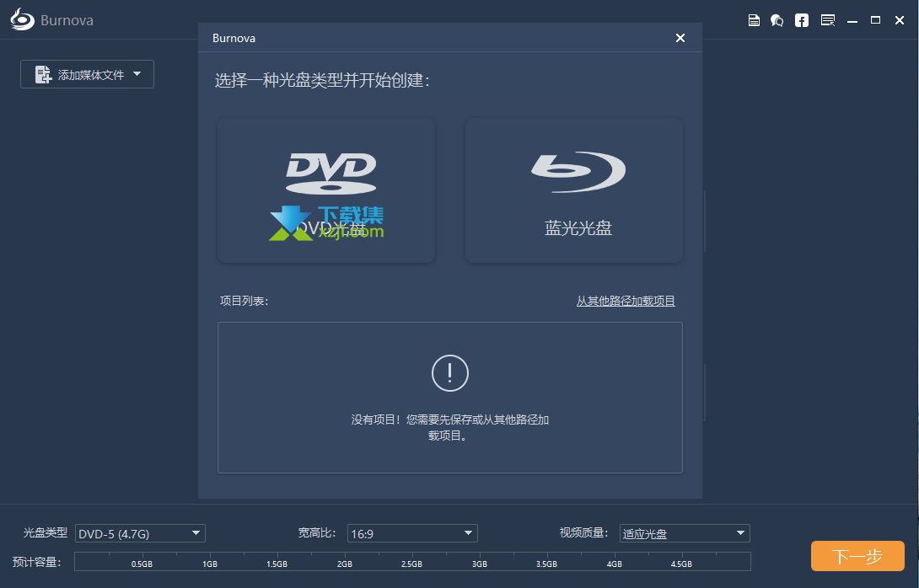Viewport: 919px width, 588px height.
Task: Choose the Blu-ray disc (蓝光光盘) tile
Action: pyautogui.click(x=574, y=190)
